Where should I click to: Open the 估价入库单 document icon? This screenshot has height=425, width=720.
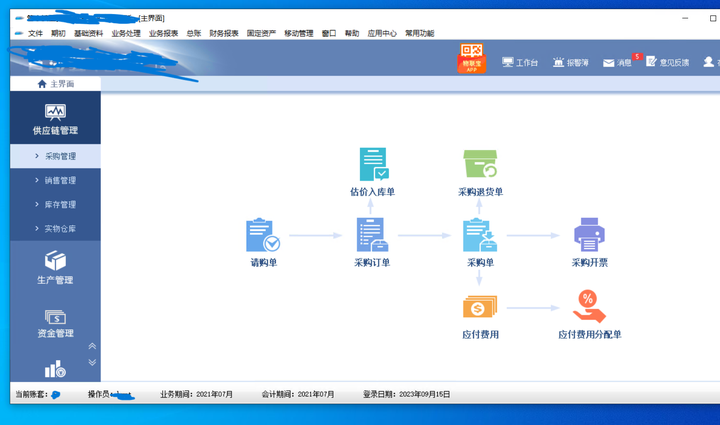(373, 164)
